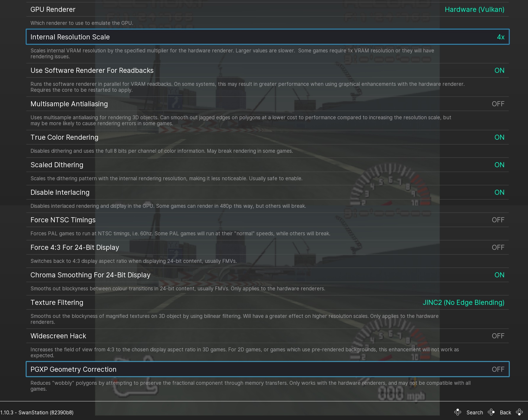Open the Search function in the footer
The width and height of the screenshot is (528, 420).
(x=475, y=412)
